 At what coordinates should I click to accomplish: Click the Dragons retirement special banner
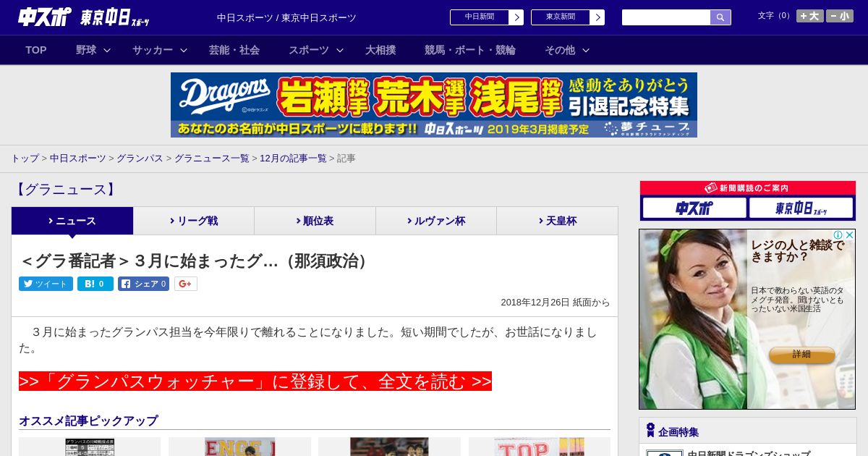tap(434, 105)
